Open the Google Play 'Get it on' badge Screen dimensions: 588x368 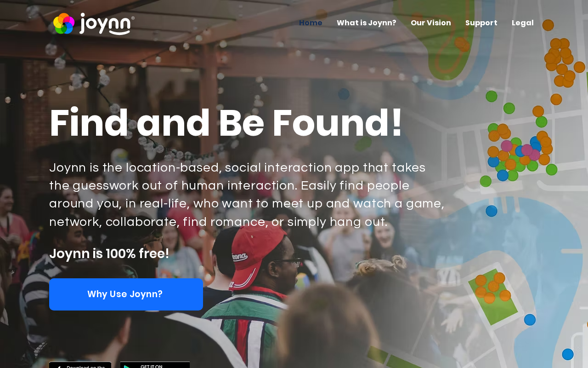(155, 365)
